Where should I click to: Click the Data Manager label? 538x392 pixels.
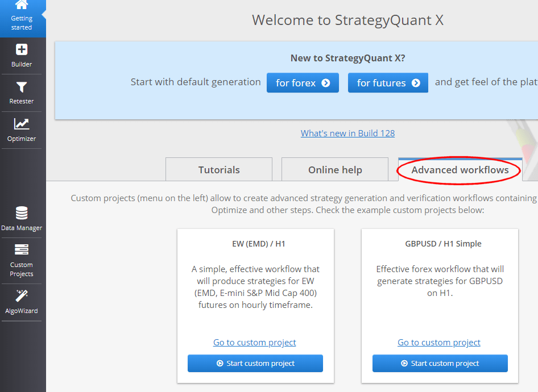pyautogui.click(x=21, y=228)
